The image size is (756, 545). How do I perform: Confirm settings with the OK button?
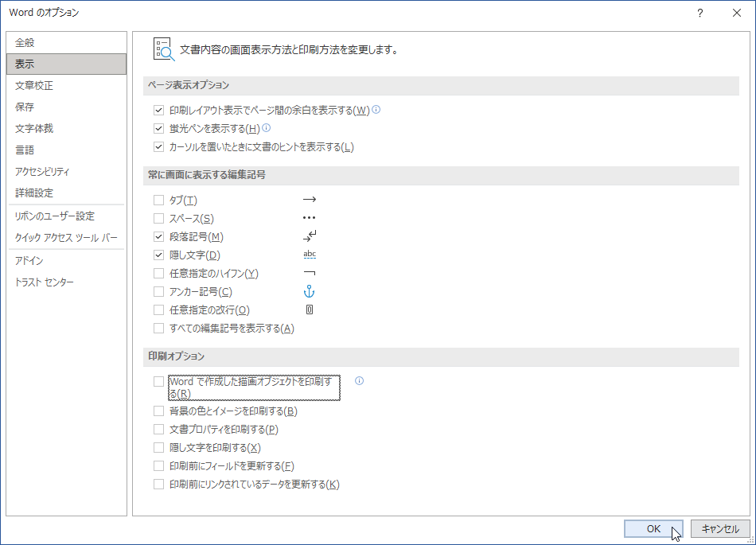click(x=653, y=528)
